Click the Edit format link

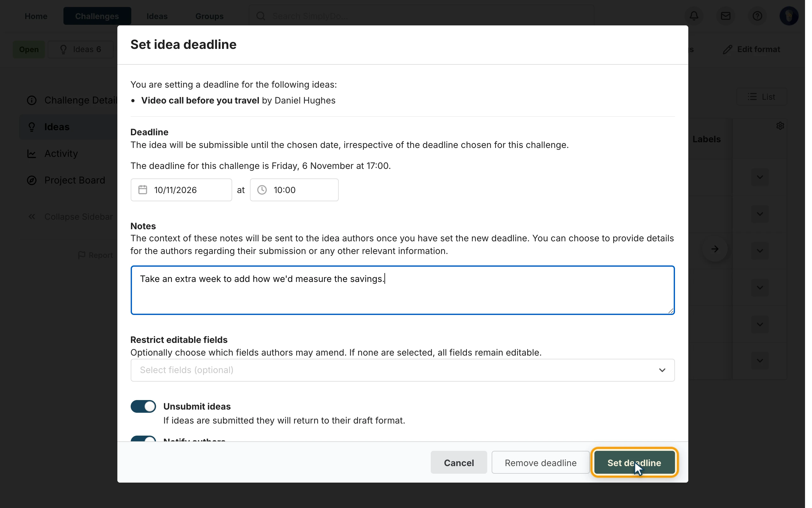click(x=752, y=50)
